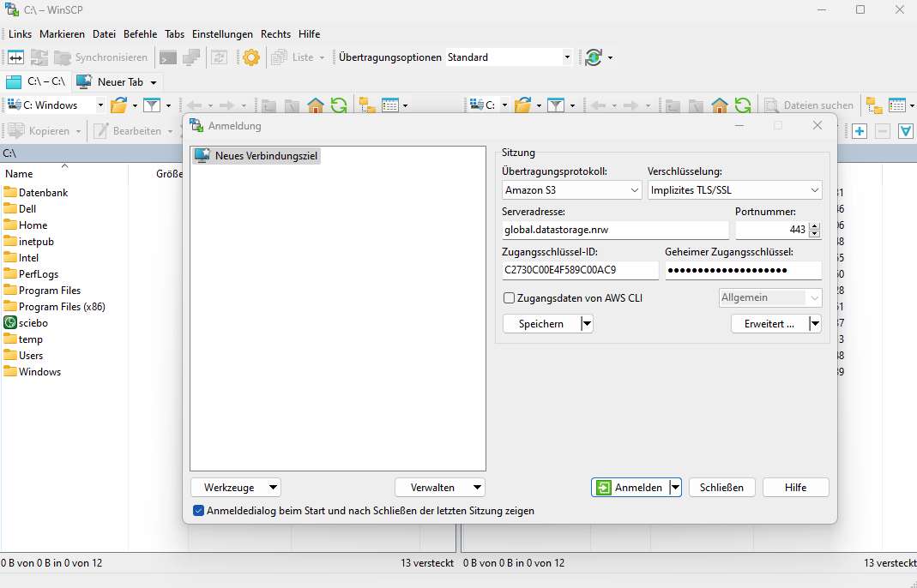Refresh the right panel with green arrows icon
Screen dimensions: 917x588
[743, 105]
